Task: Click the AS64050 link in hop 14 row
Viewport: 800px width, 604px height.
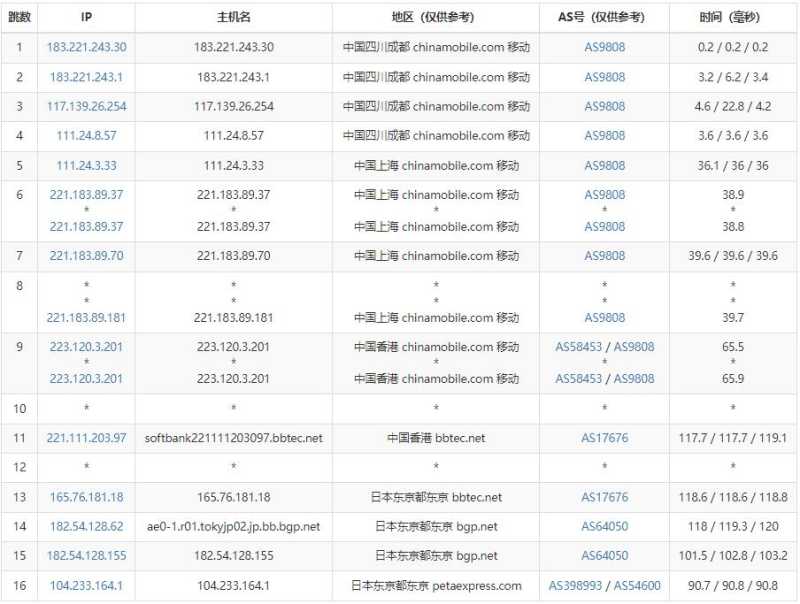Action: (x=605, y=526)
